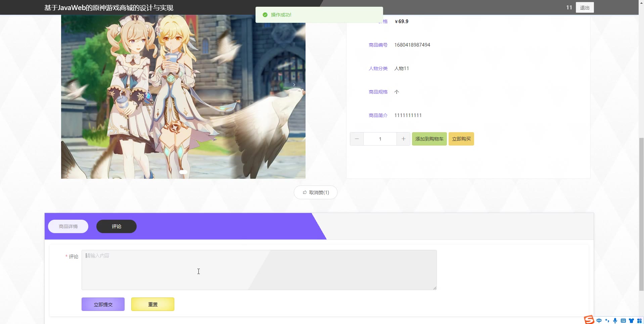Open the IME skin (shirt) icon
Viewport: 644px width, 324px height.
point(631,321)
